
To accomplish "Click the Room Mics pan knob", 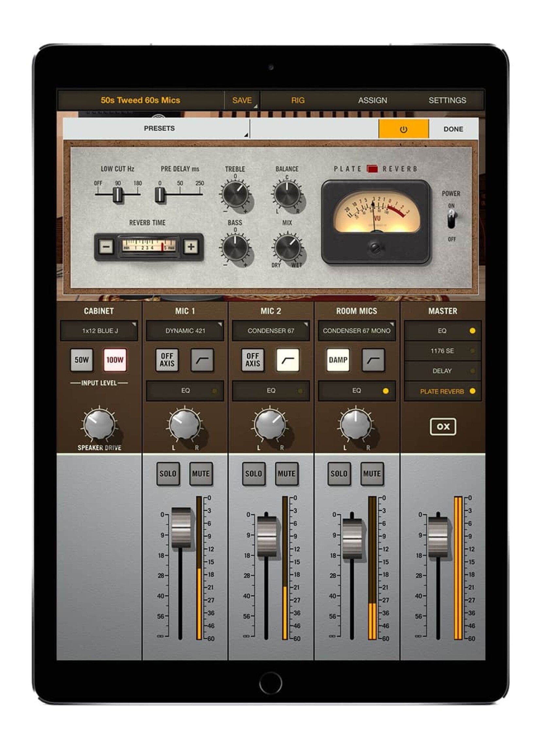I will 356,425.
